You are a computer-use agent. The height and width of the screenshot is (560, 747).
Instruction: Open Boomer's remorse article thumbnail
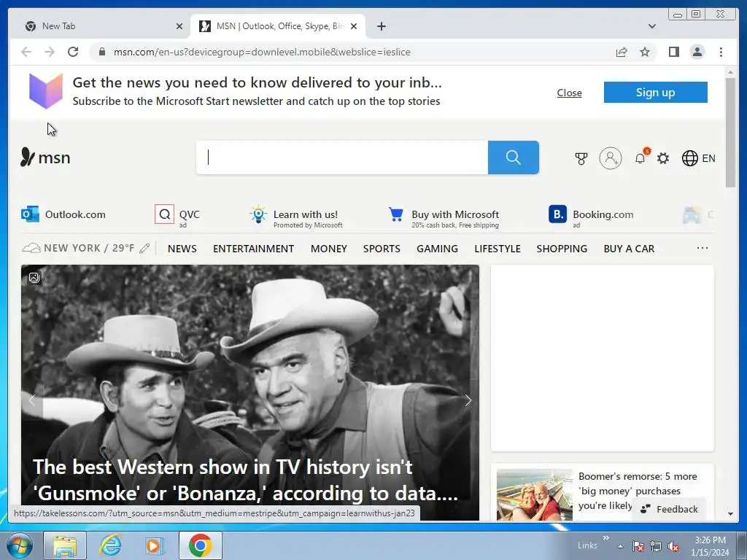pyautogui.click(x=535, y=495)
